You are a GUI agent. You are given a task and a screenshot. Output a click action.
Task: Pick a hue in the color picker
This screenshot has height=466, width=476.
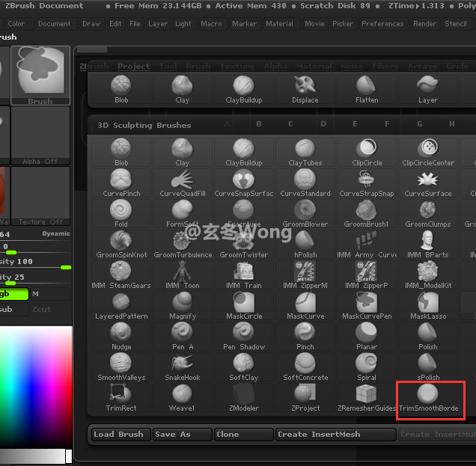tap(36, 387)
